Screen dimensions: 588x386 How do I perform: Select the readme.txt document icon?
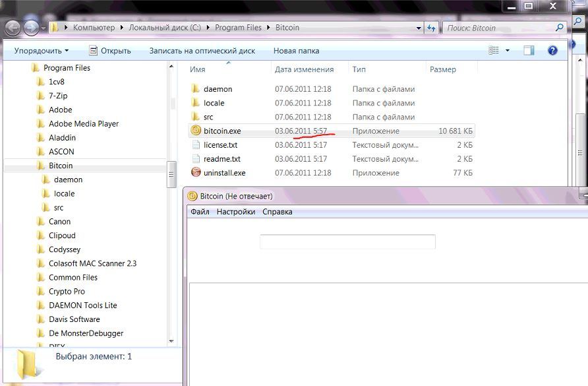[x=196, y=158]
